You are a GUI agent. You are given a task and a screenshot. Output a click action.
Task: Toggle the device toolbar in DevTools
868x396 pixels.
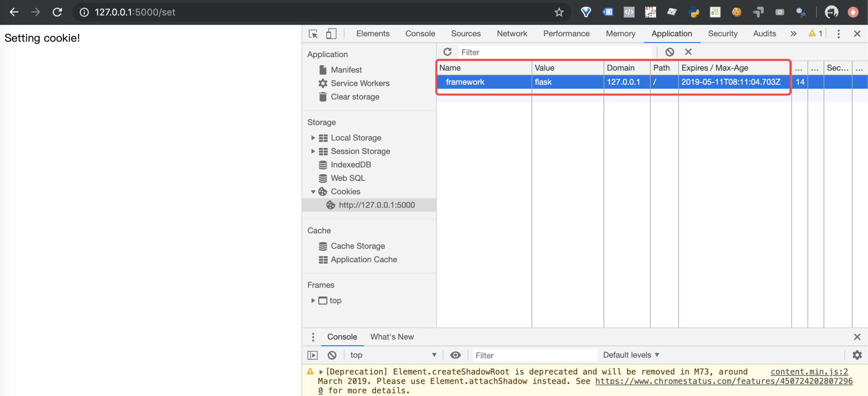tap(331, 34)
